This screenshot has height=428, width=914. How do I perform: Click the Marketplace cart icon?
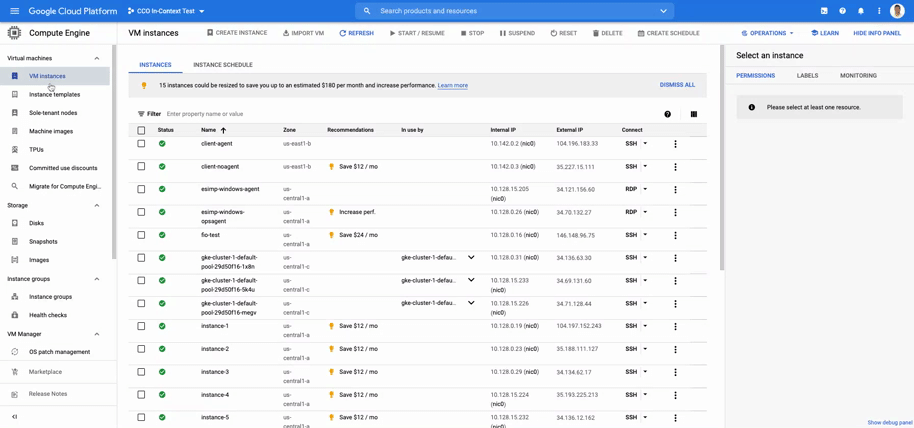click(x=15, y=372)
